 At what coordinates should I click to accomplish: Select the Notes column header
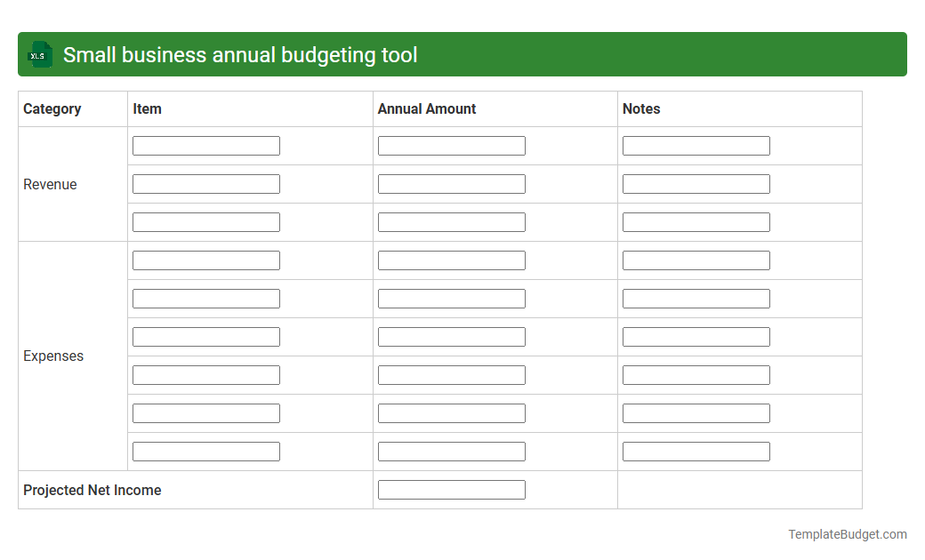641,108
